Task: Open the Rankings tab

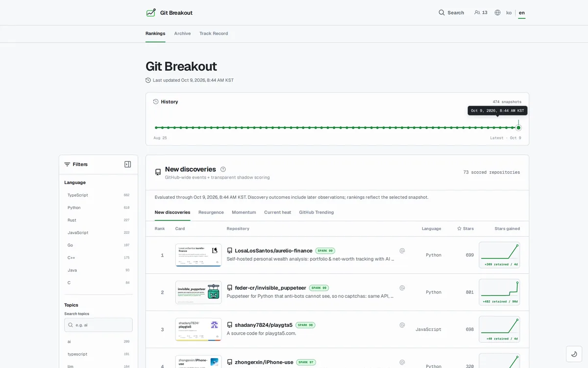Action: point(155,33)
